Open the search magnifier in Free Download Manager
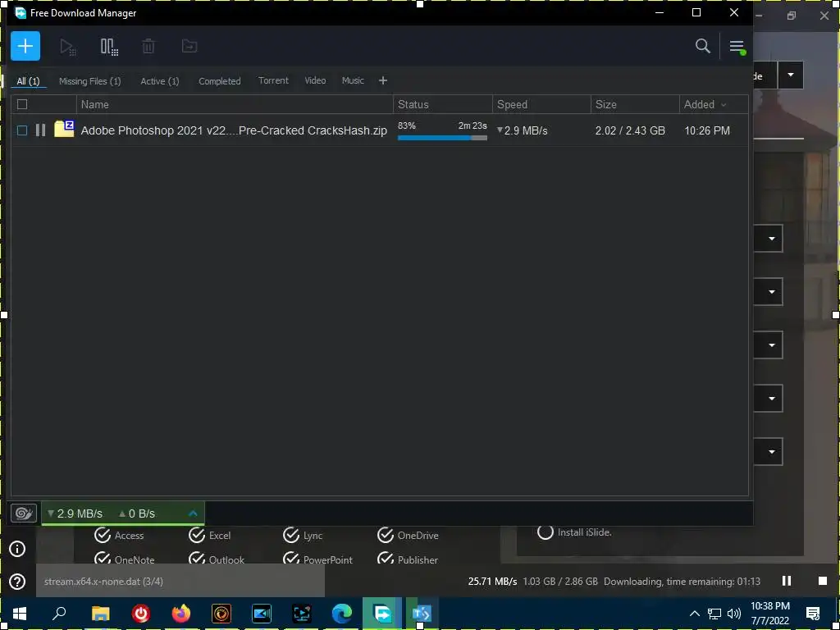The width and height of the screenshot is (840, 630). (702, 46)
